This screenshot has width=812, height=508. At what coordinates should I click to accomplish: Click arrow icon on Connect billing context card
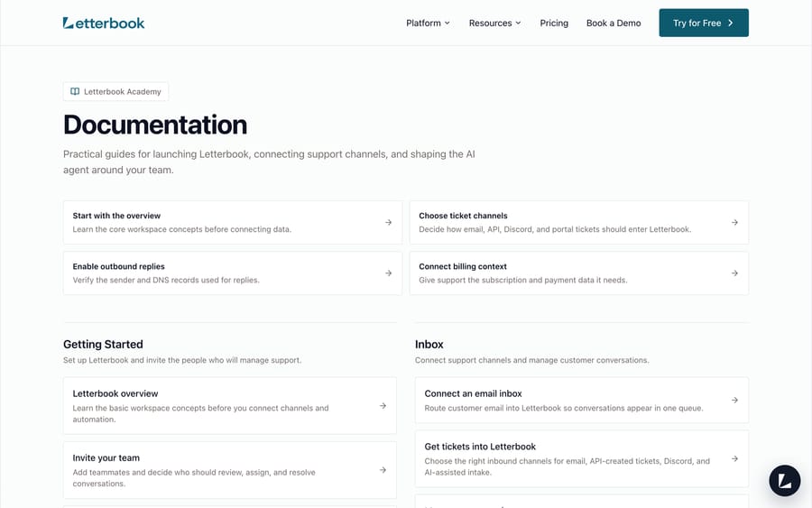(734, 272)
